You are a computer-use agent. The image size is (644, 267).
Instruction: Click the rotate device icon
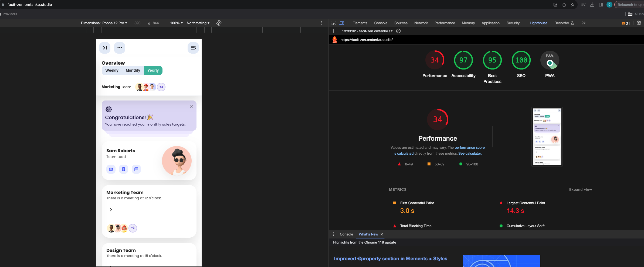[x=219, y=23]
